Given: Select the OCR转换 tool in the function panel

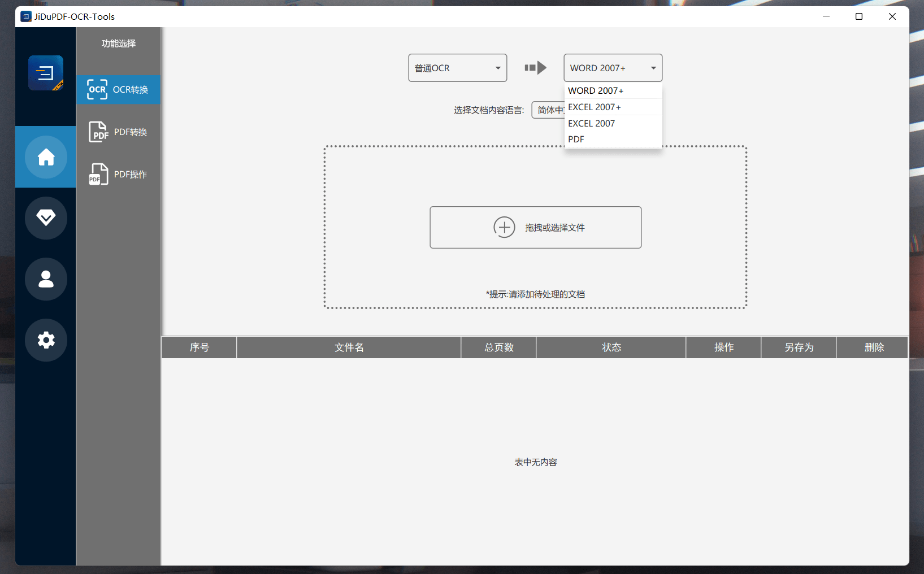Looking at the screenshot, I should click(x=118, y=89).
